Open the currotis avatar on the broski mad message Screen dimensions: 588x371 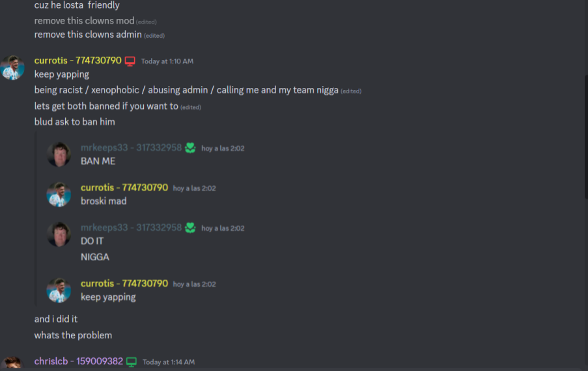pos(59,194)
